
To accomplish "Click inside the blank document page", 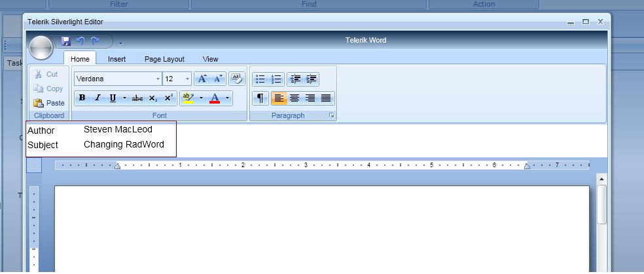I will [322, 228].
